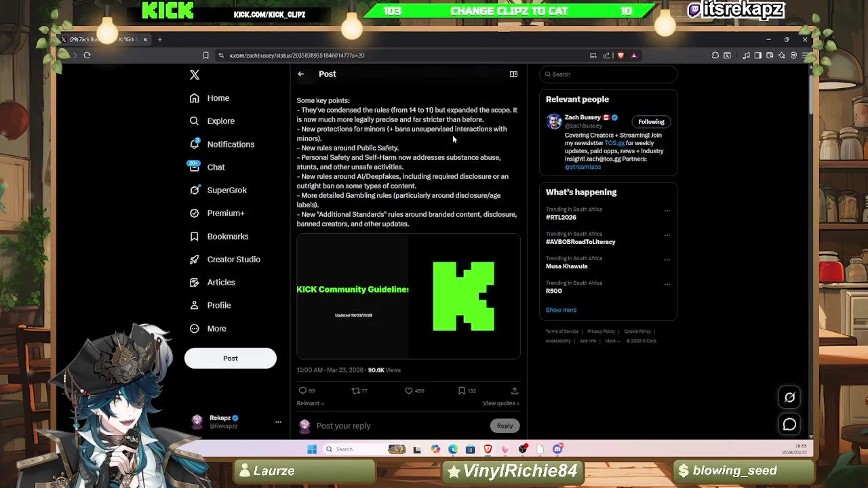This screenshot has width=868, height=488.
Task: Click the Brave shields icon in address bar
Action: click(x=620, y=56)
